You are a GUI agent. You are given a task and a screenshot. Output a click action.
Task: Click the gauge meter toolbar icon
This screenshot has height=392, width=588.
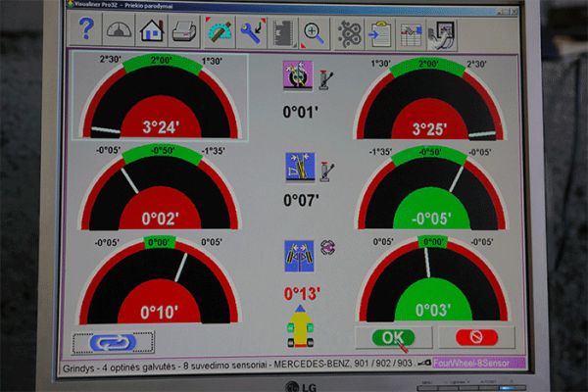coord(118,30)
